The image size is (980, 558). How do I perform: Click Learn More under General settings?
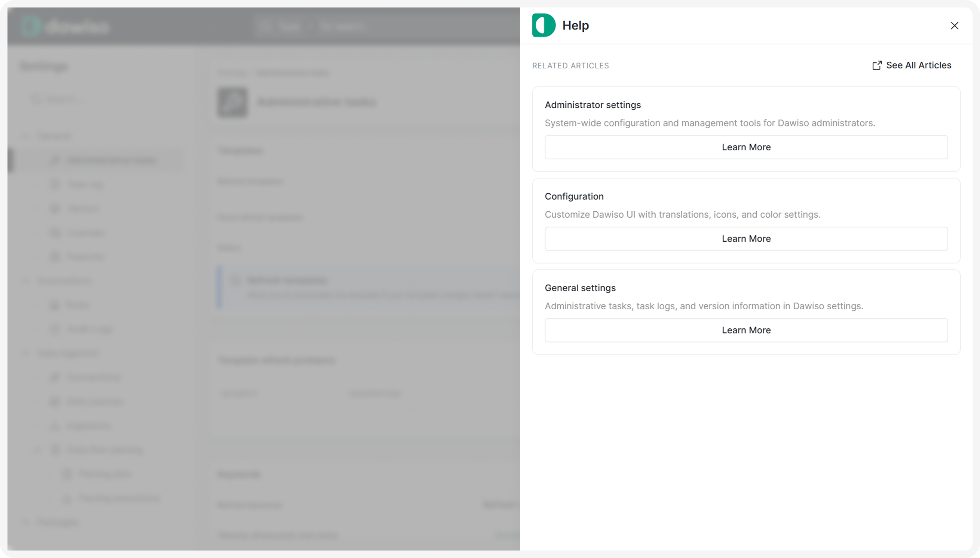[746, 330]
